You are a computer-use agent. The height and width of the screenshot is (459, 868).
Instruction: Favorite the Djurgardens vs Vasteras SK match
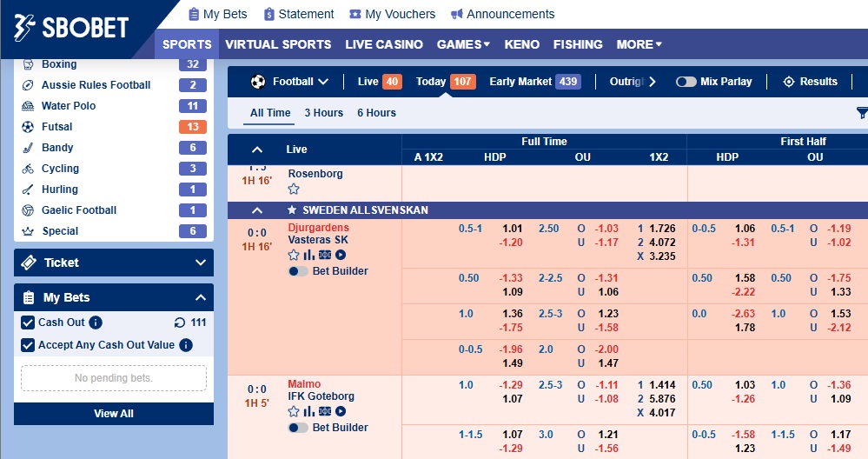coord(294,255)
